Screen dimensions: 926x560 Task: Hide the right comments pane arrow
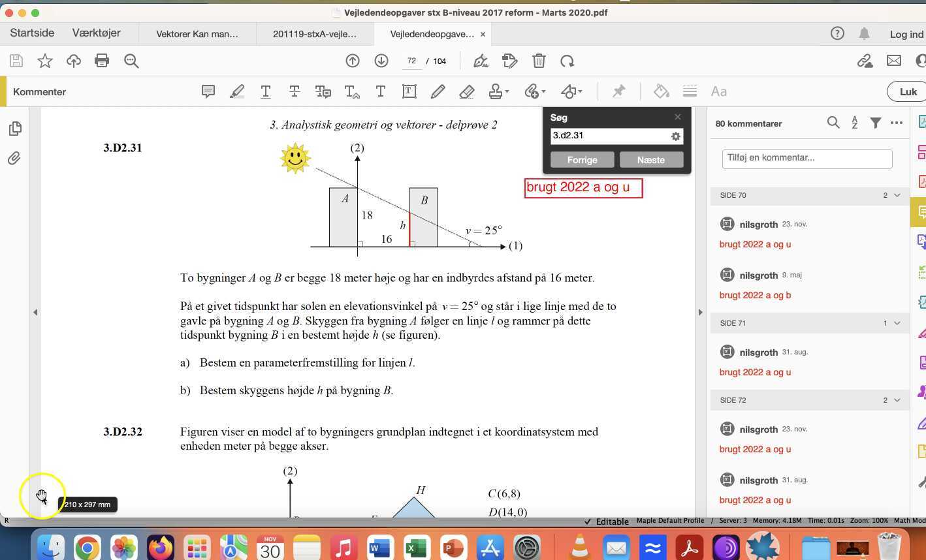[x=700, y=313]
